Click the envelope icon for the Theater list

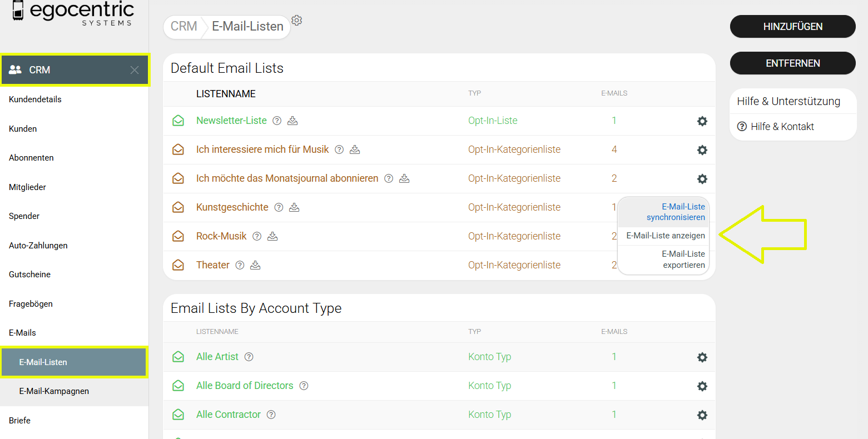pos(178,265)
